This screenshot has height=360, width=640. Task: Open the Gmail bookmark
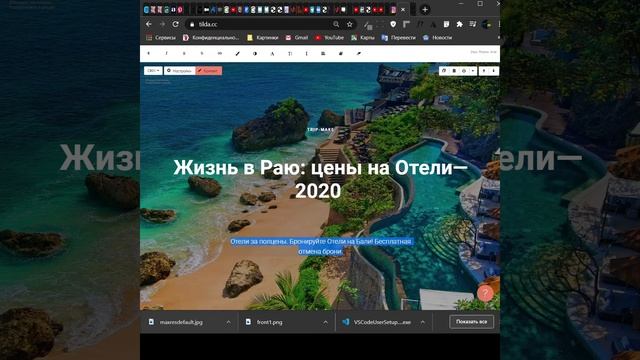click(297, 38)
